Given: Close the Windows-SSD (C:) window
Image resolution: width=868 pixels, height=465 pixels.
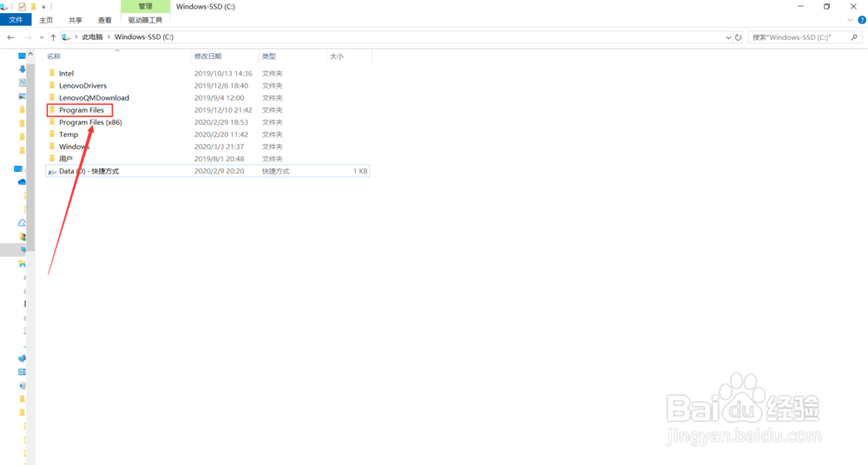Looking at the screenshot, I should [x=853, y=7].
